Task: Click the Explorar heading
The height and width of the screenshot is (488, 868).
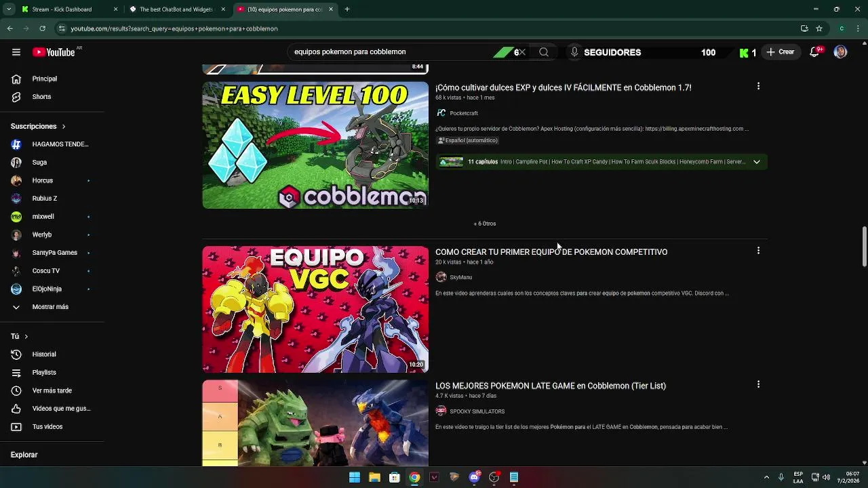Action: click(24, 455)
